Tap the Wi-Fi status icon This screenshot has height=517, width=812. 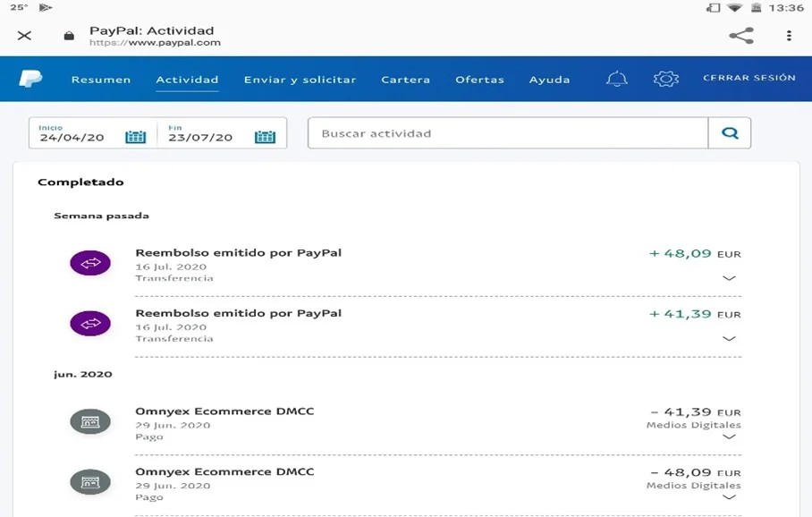[x=734, y=8]
